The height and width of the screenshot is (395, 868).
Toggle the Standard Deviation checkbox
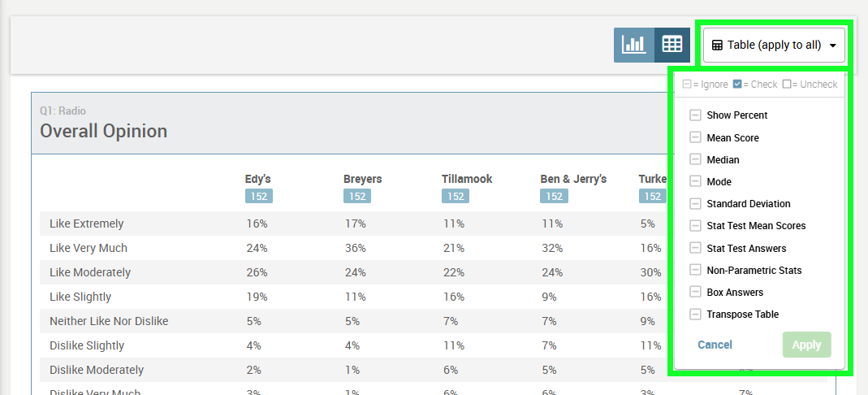(x=695, y=204)
